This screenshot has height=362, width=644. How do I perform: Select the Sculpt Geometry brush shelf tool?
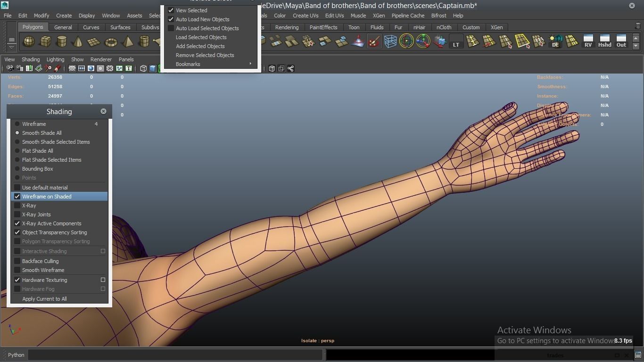point(374,41)
